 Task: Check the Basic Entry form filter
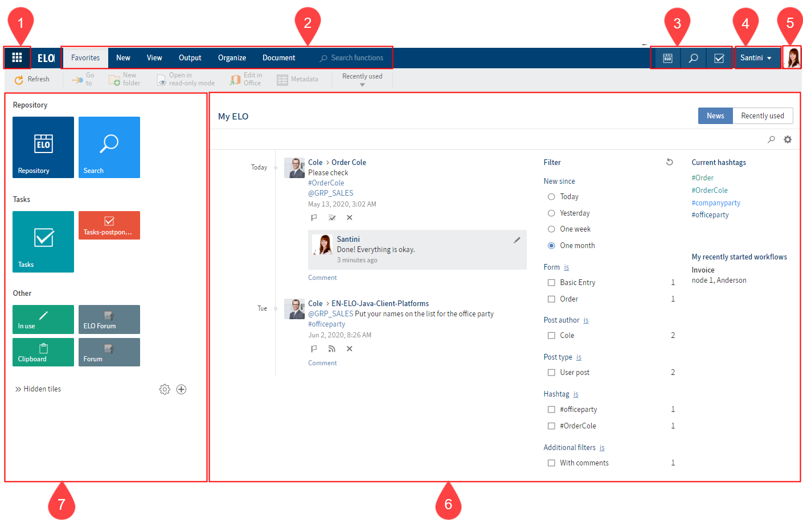(x=551, y=283)
